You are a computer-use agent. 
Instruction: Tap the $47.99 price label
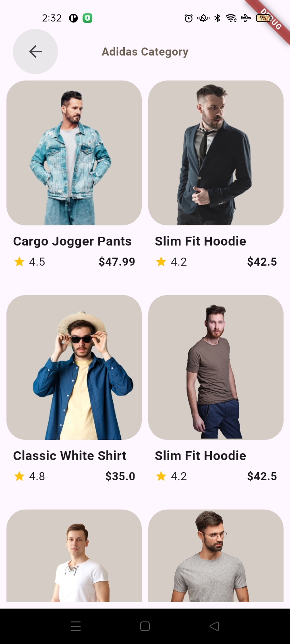(117, 262)
